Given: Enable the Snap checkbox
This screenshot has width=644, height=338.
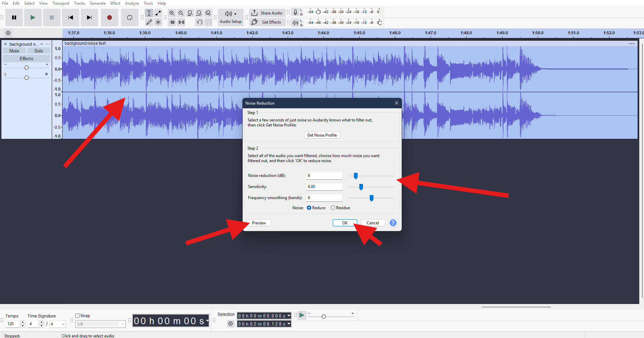Looking at the screenshot, I should point(77,315).
